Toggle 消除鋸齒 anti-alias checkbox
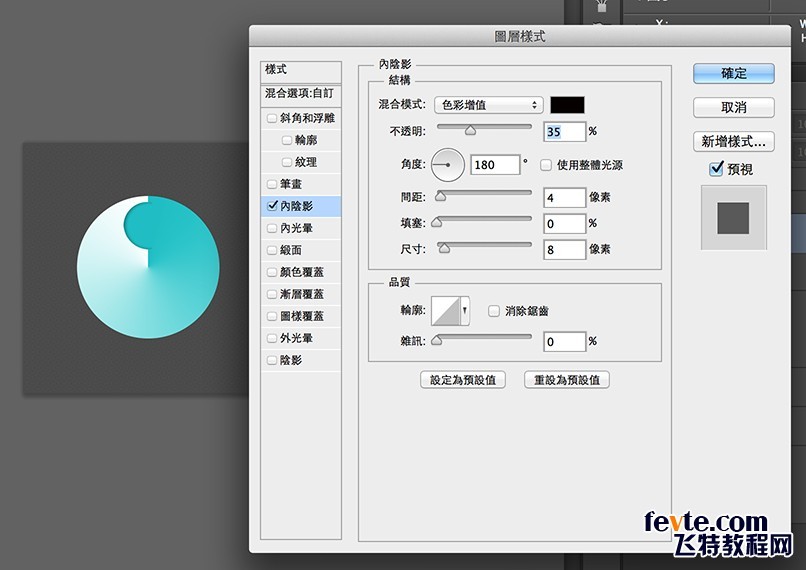The image size is (806, 570). coord(493,311)
